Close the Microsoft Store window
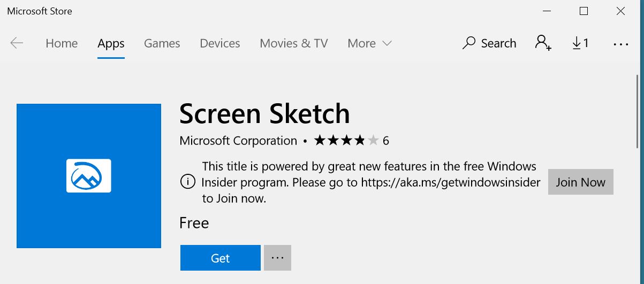This screenshot has height=284, width=644. pos(620,11)
